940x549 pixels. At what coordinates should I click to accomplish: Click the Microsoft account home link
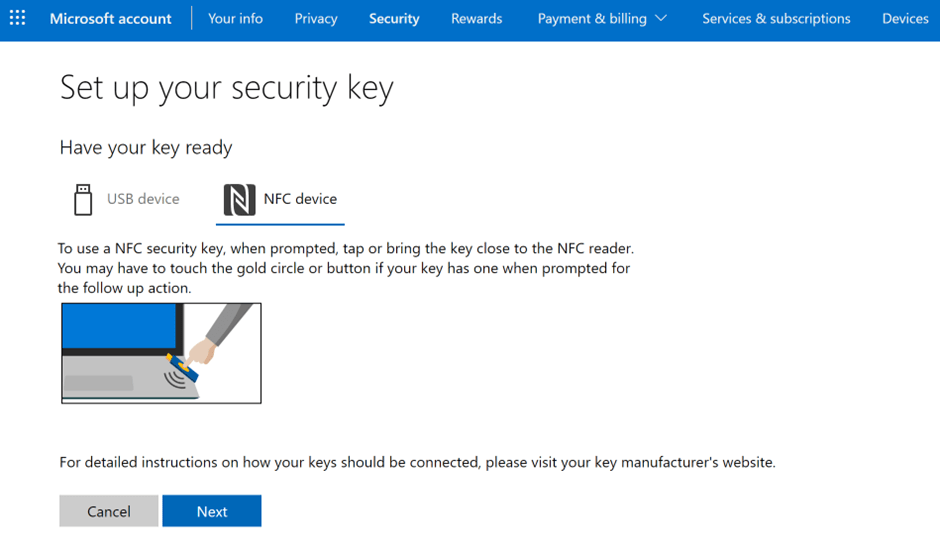pos(110,18)
